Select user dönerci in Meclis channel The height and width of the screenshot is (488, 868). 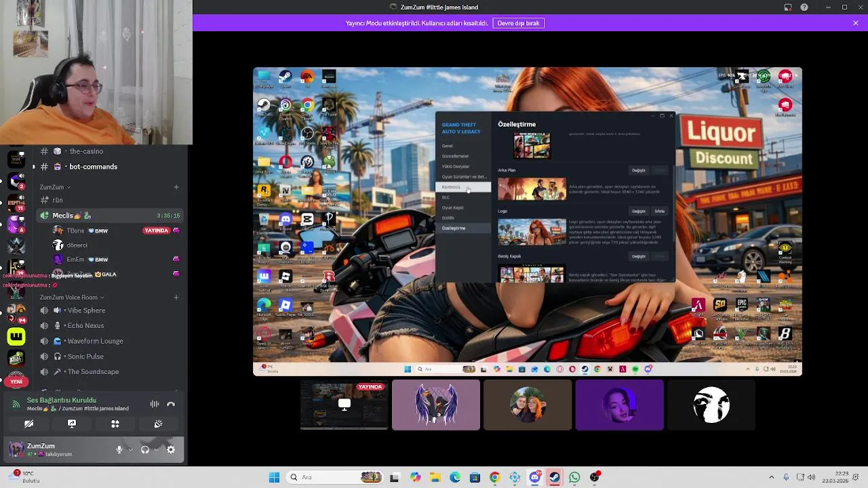coord(115,245)
